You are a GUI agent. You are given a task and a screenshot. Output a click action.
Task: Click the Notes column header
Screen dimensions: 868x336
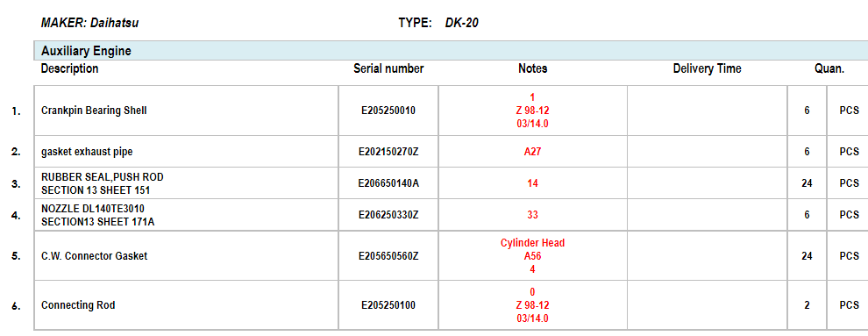tap(532, 68)
